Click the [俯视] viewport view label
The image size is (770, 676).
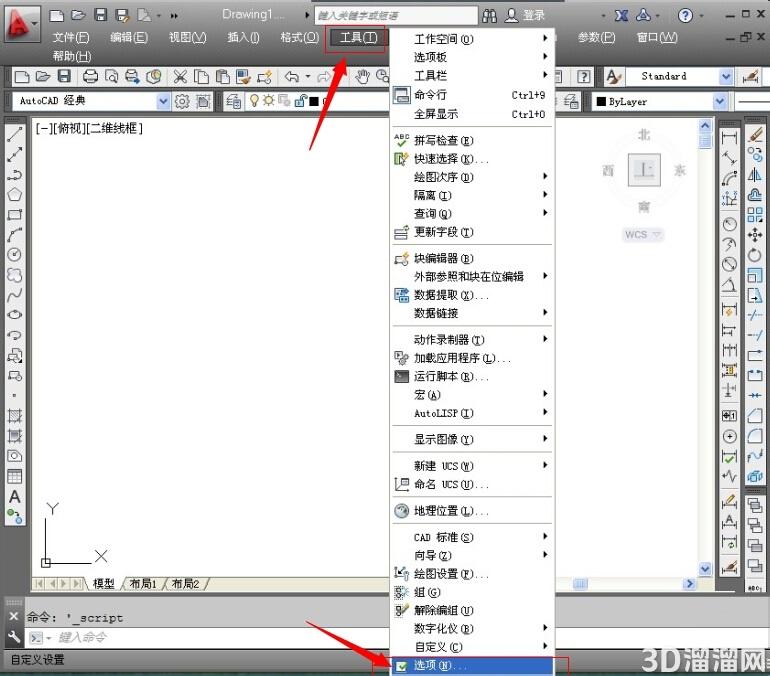pos(69,129)
